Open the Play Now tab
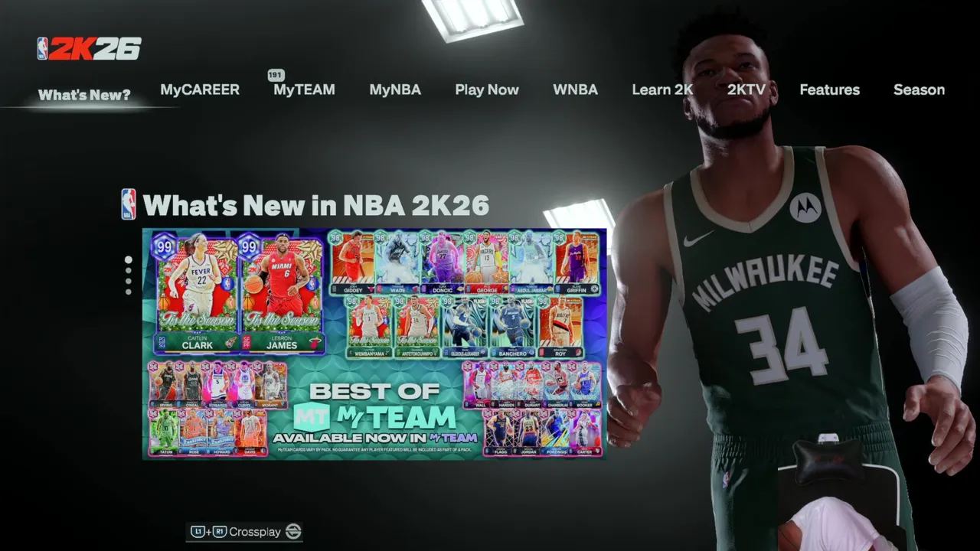 pyautogui.click(x=487, y=90)
